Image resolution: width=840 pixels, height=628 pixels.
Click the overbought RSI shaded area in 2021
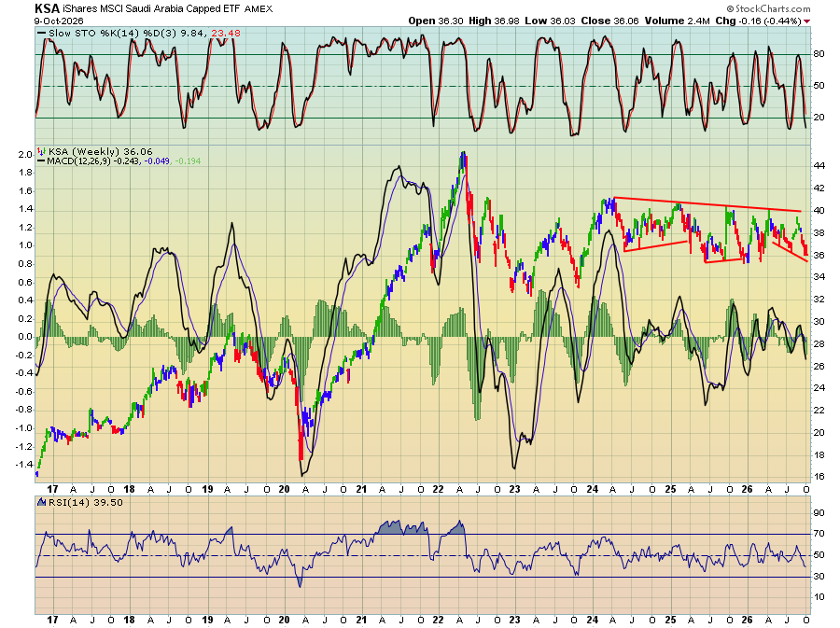point(402,527)
